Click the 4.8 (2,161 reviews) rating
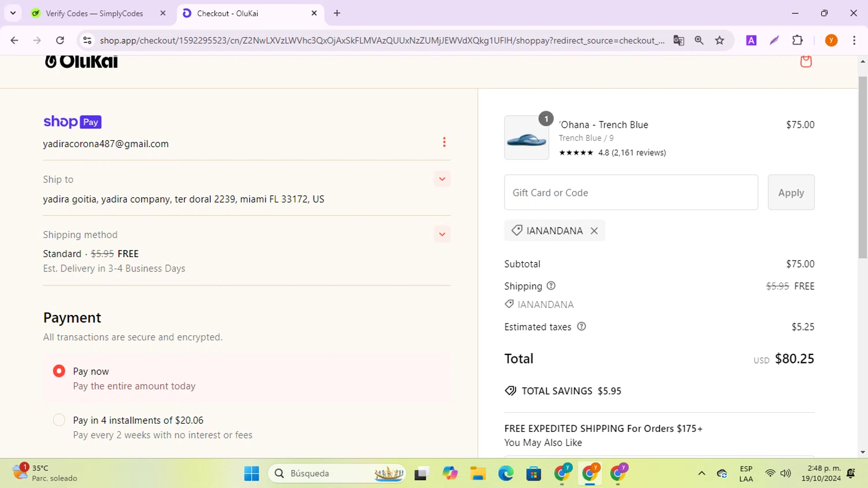This screenshot has height=488, width=868. coord(612,153)
